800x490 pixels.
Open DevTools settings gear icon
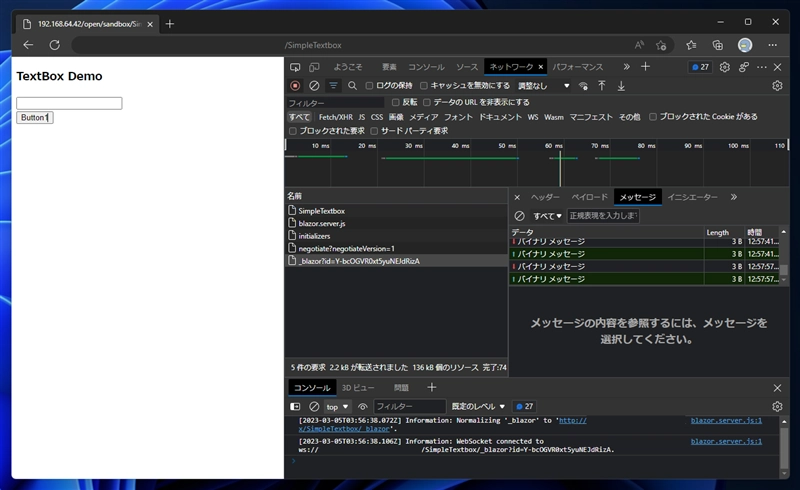(724, 67)
